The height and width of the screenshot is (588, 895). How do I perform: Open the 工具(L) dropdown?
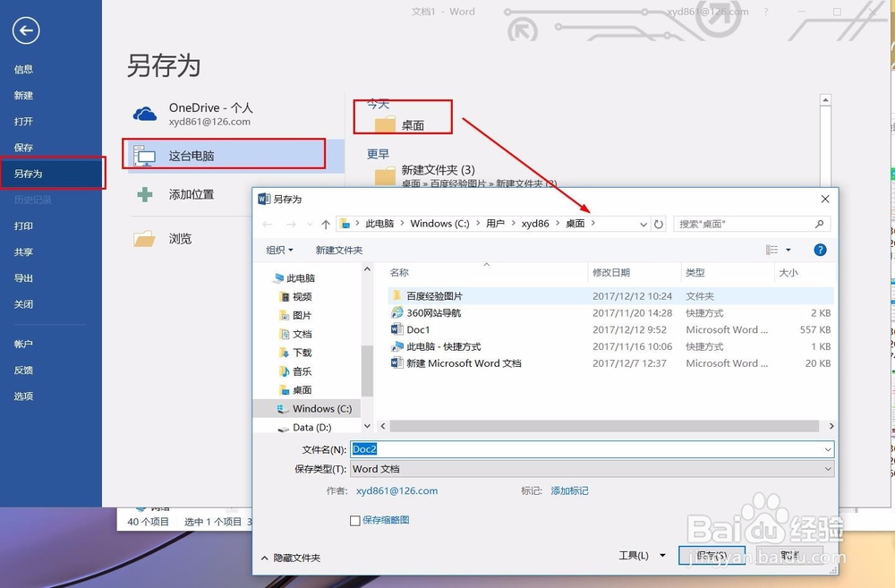(x=642, y=556)
